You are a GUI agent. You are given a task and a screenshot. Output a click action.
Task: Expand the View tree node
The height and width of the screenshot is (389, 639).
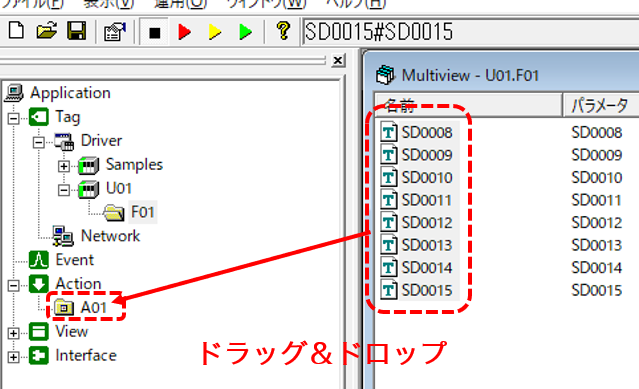click(x=13, y=333)
